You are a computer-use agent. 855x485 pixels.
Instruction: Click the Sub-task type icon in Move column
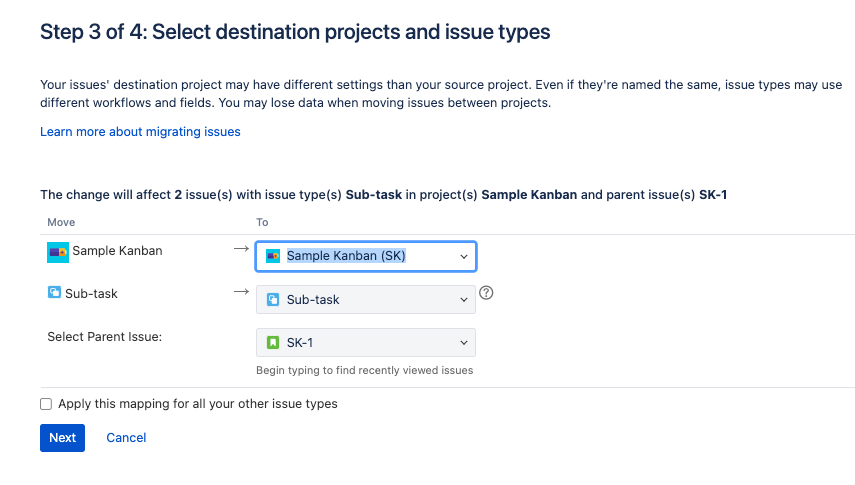click(x=54, y=292)
